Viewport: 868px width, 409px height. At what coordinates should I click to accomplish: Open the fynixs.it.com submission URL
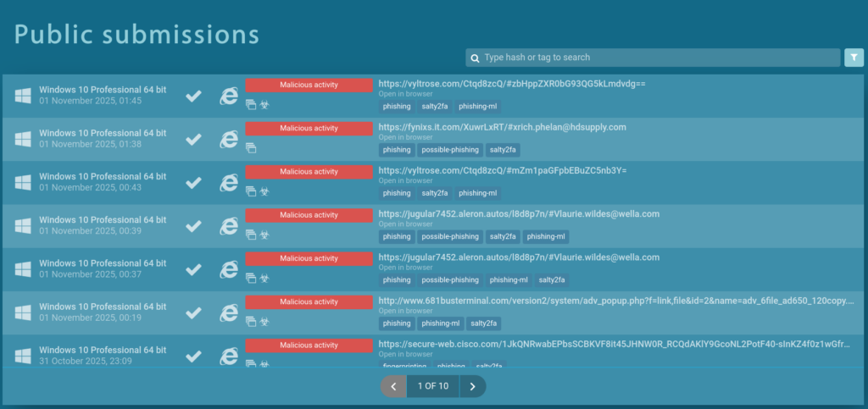pyautogui.click(x=502, y=127)
